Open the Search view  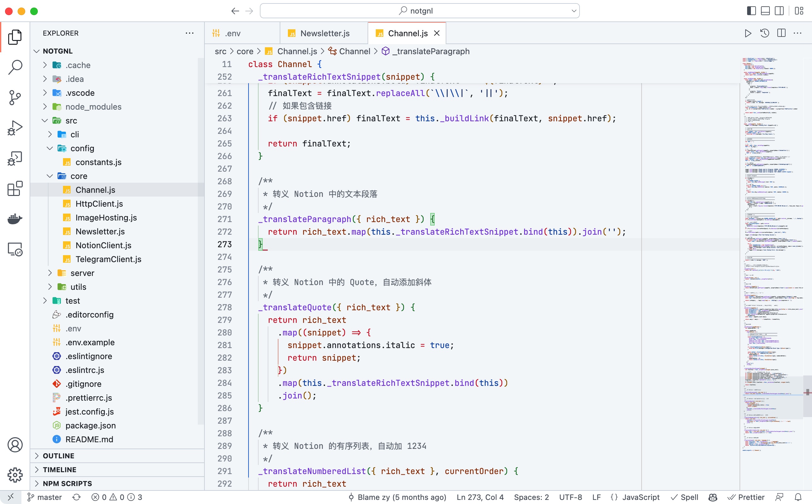point(15,67)
